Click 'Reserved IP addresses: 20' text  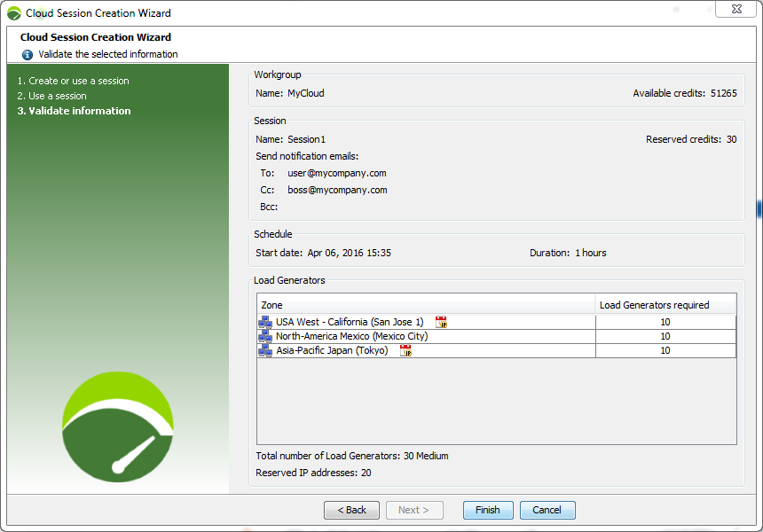coord(313,473)
